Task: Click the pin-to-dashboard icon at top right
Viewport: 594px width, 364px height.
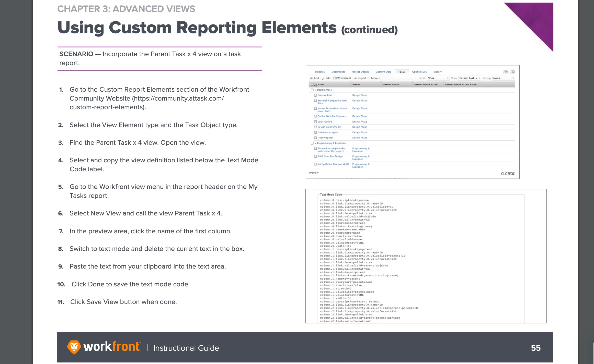Action: tap(505, 72)
